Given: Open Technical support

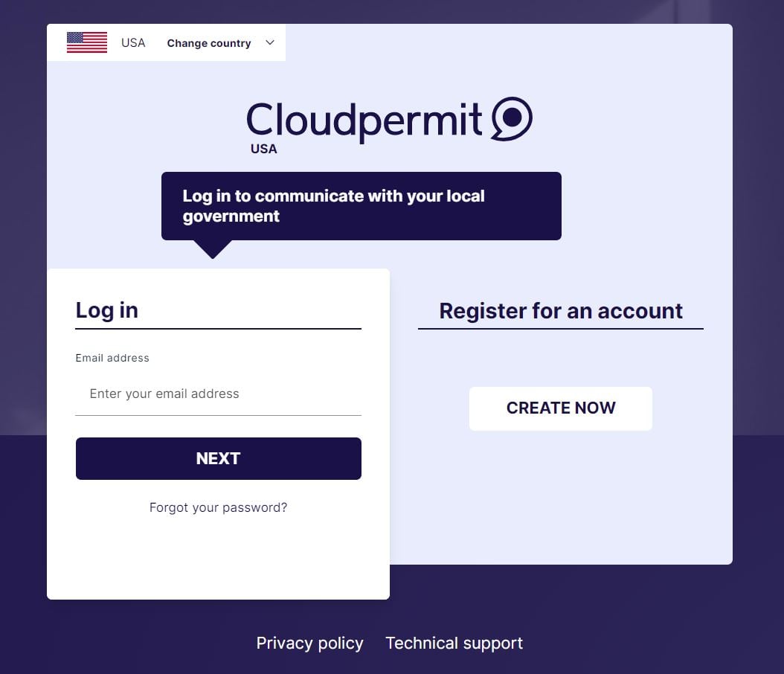Looking at the screenshot, I should [x=454, y=643].
